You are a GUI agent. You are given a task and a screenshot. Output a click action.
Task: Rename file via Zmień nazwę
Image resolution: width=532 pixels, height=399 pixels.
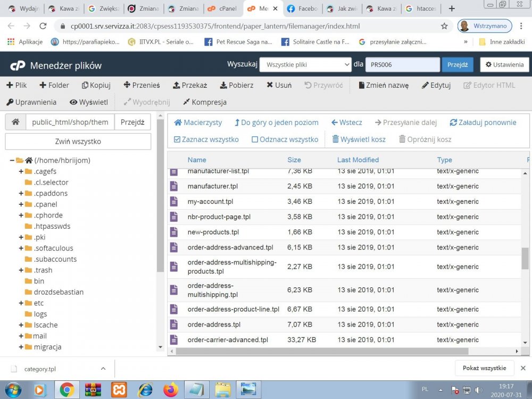[384, 85]
